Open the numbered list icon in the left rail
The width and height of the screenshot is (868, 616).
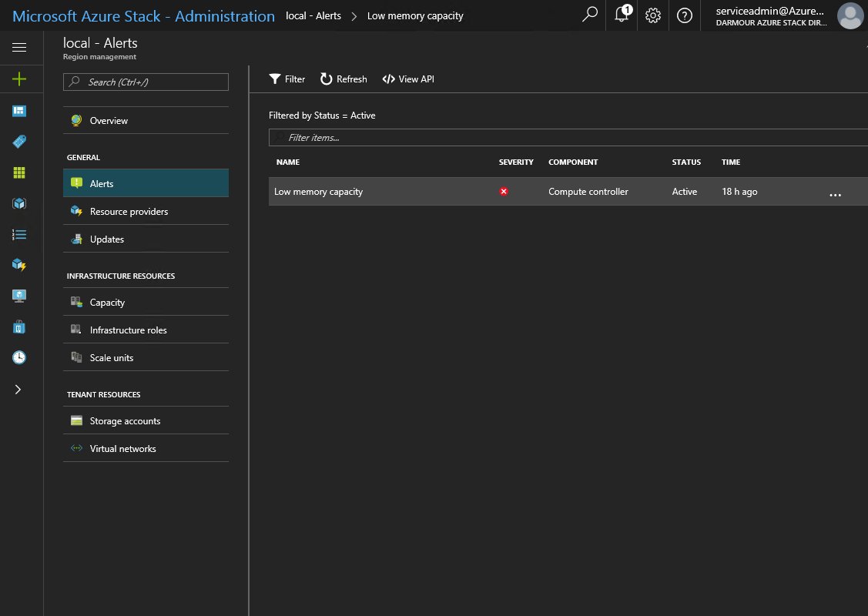point(19,235)
